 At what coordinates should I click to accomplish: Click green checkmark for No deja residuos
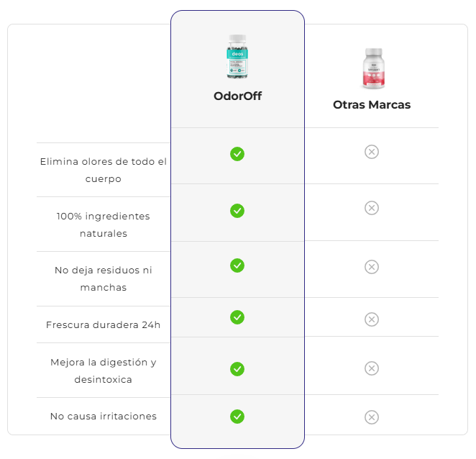(x=237, y=265)
